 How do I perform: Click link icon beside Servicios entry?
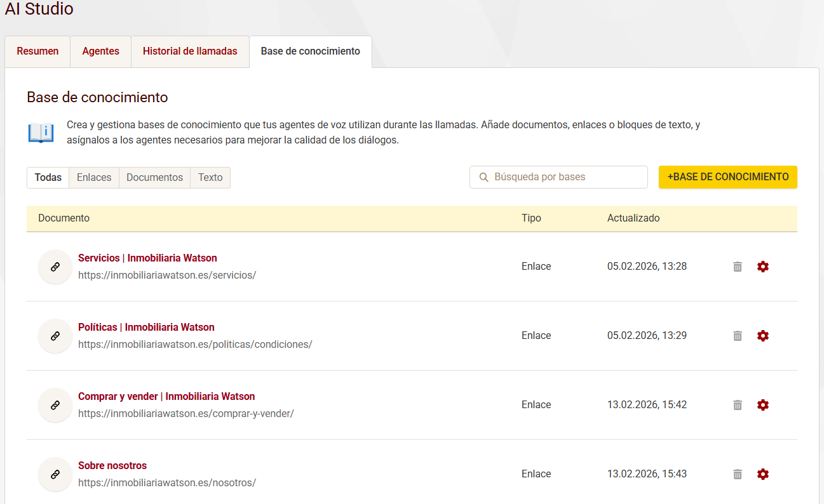[x=55, y=267]
